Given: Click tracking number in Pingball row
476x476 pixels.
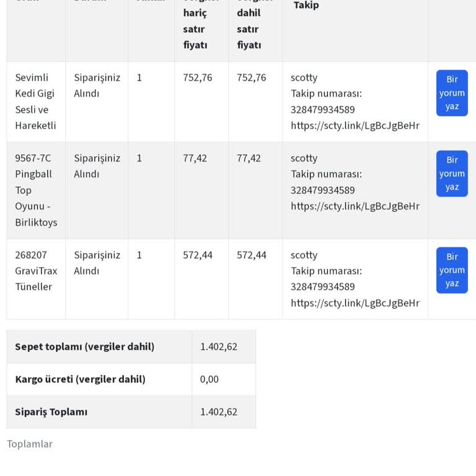Looking at the screenshot, I should (322, 190).
